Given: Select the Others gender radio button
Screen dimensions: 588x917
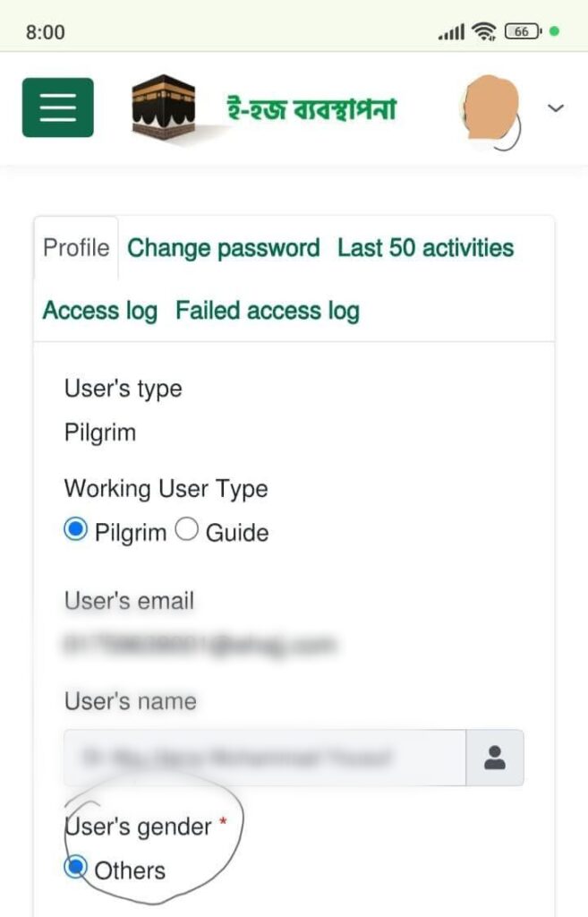Looking at the screenshot, I should 77,867.
